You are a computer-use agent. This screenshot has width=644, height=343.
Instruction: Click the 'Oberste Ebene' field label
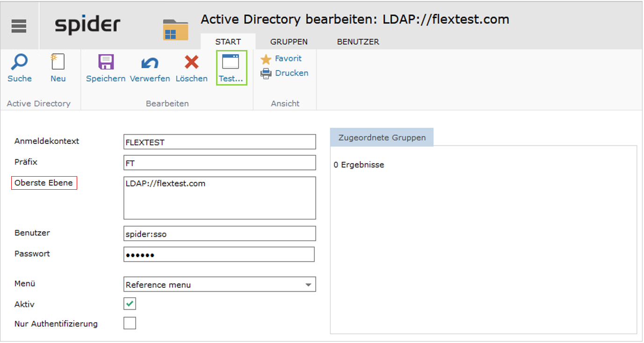(x=44, y=183)
